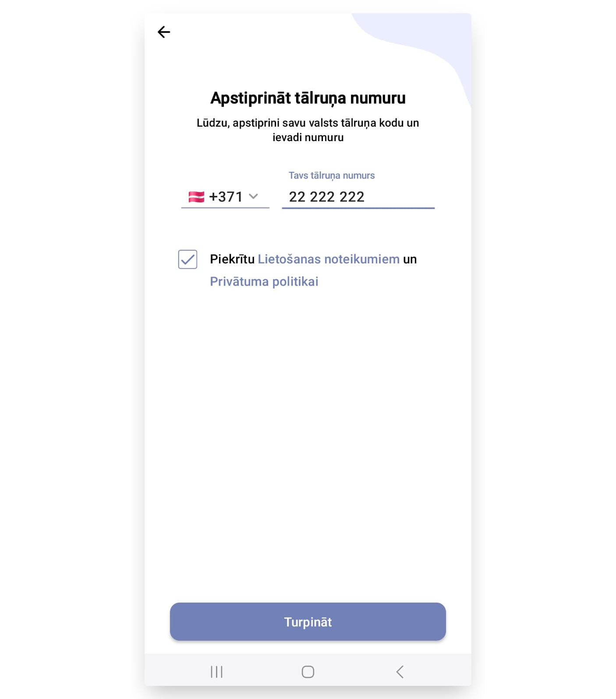This screenshot has height=699, width=616.
Task: Tap Android back chevron in navigation bar
Action: tap(400, 671)
